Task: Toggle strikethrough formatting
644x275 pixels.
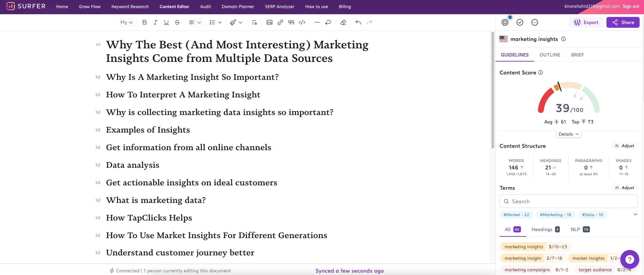Action: click(177, 22)
